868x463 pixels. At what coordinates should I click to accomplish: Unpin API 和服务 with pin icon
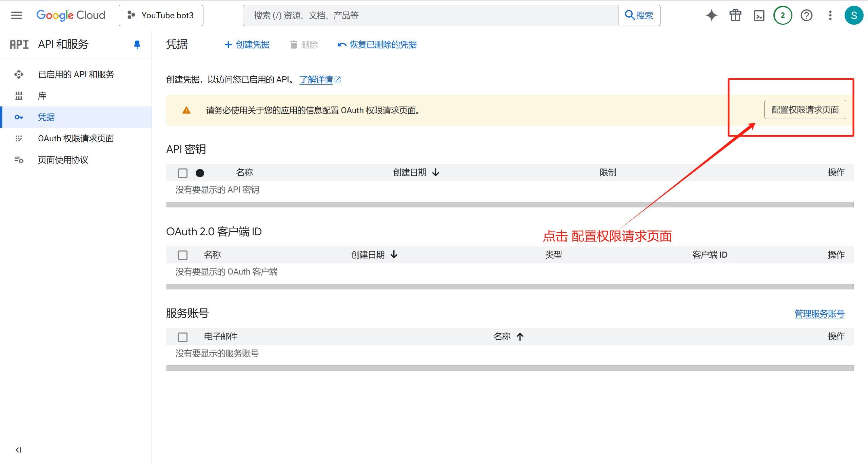click(137, 44)
